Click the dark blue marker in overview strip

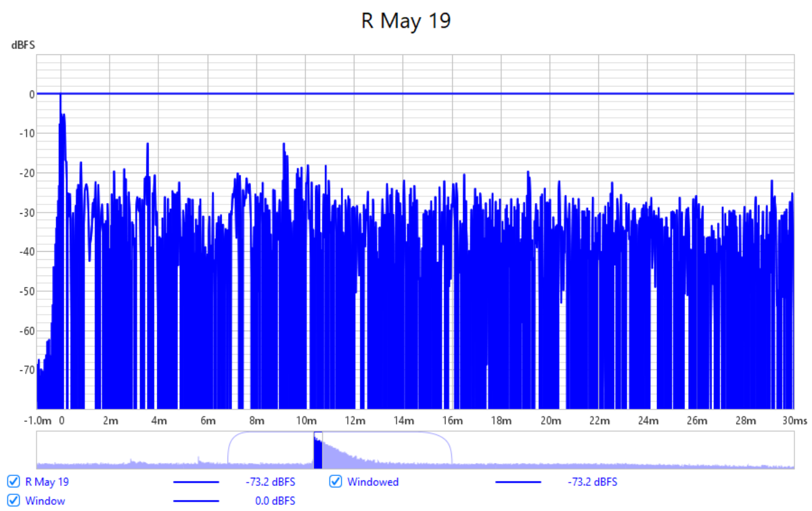click(317, 451)
